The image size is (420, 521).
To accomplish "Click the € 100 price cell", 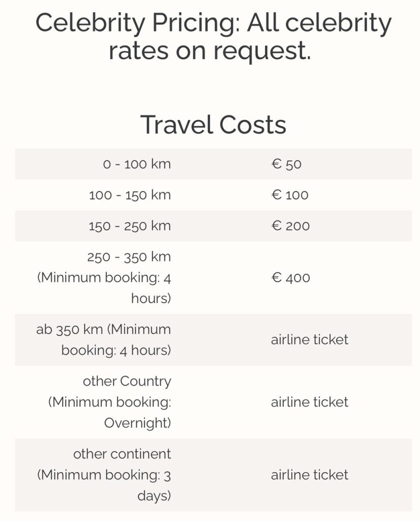I will tap(290, 195).
